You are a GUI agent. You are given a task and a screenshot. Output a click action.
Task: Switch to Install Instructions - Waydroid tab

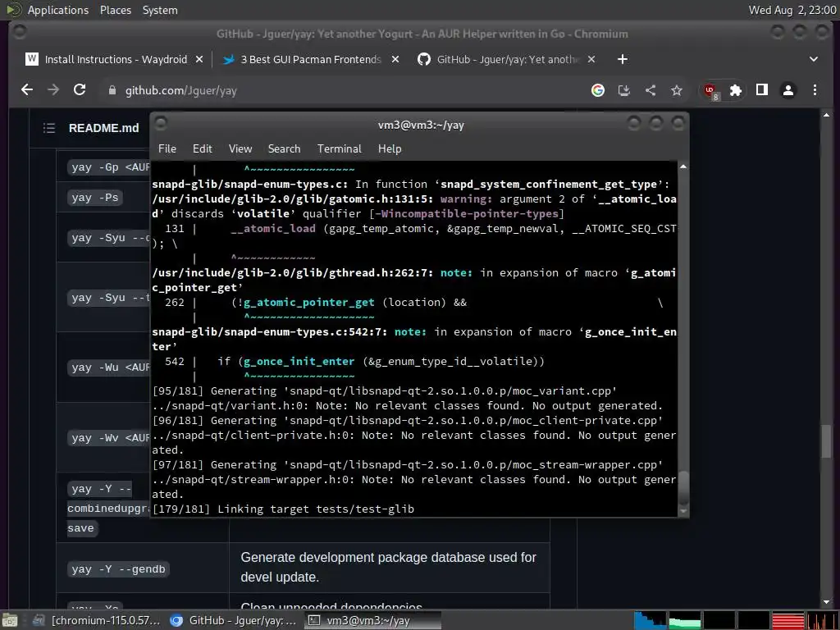tap(115, 59)
